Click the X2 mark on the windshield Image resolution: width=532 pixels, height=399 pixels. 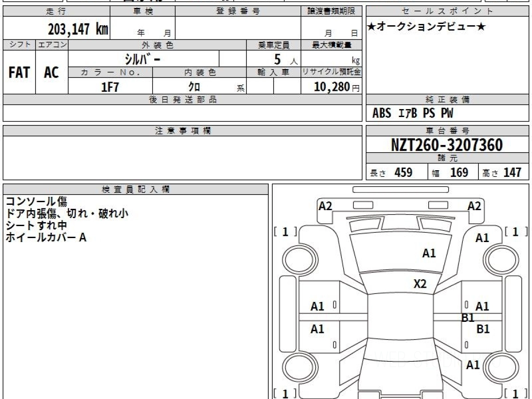[420, 284]
